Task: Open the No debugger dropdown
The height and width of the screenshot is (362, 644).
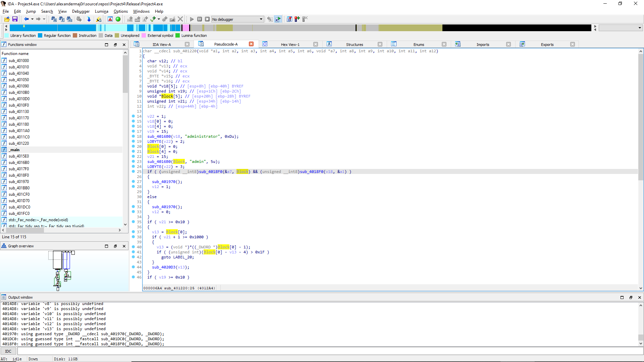Action: coord(237,19)
